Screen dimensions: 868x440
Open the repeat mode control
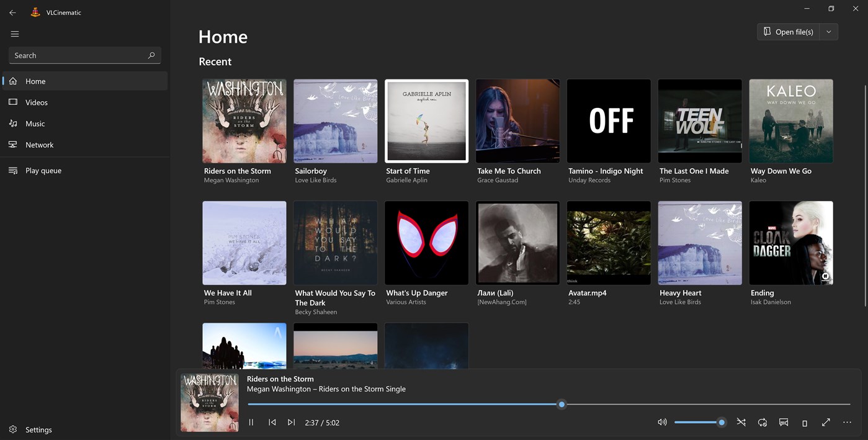[x=762, y=422]
